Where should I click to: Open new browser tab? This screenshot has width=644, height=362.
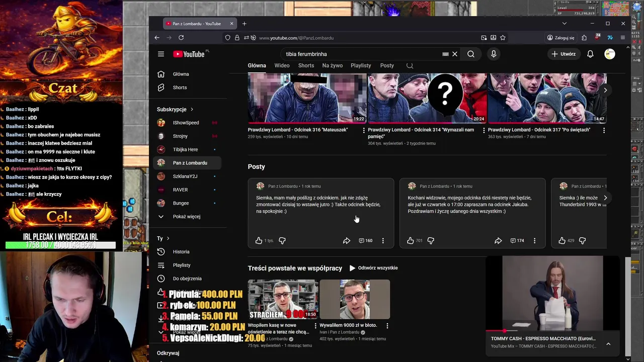(245, 24)
